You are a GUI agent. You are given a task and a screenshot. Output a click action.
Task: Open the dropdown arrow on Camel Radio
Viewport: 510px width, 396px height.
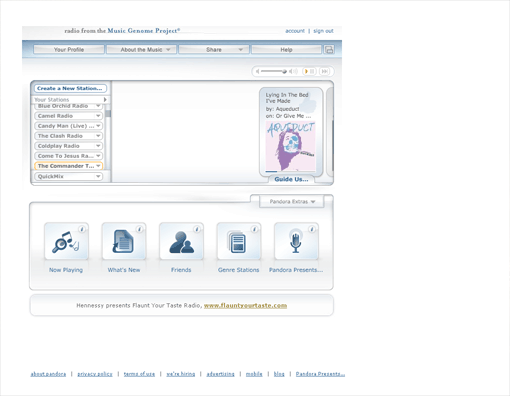[x=98, y=116]
